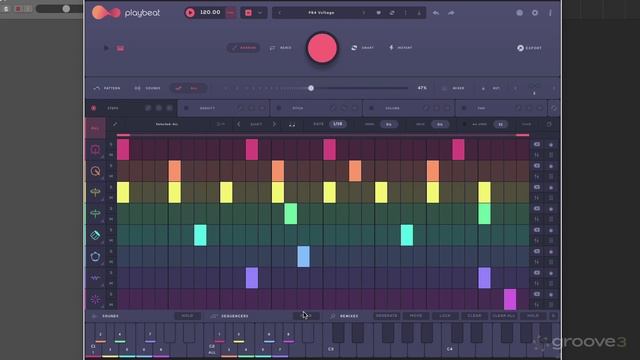Select the purple waveform track icon

[x=96, y=278]
